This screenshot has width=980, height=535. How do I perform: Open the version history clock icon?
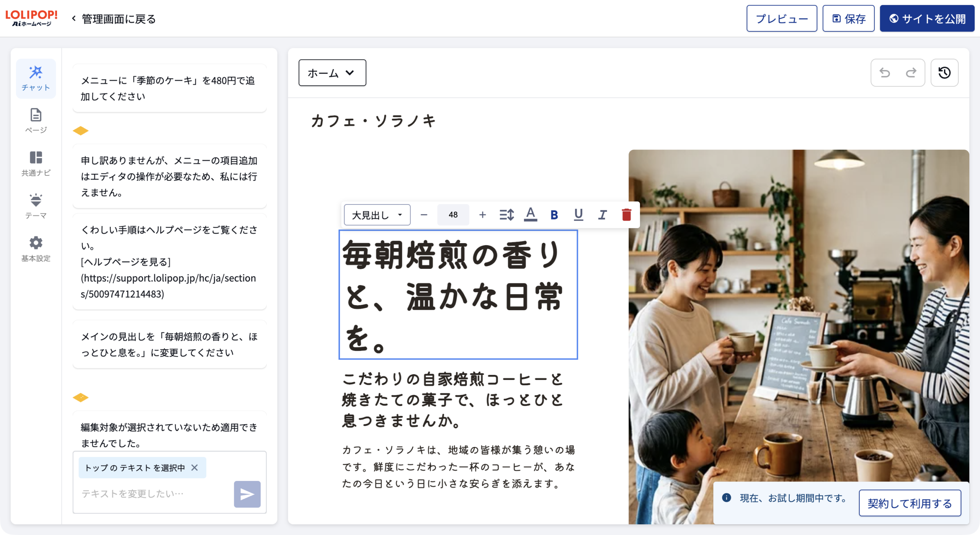pyautogui.click(x=944, y=72)
